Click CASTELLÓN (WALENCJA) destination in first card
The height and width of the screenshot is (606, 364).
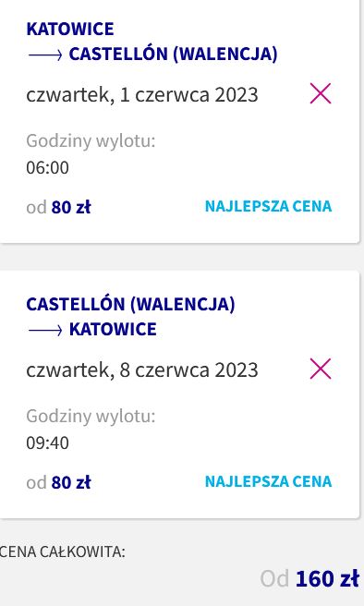click(x=173, y=54)
